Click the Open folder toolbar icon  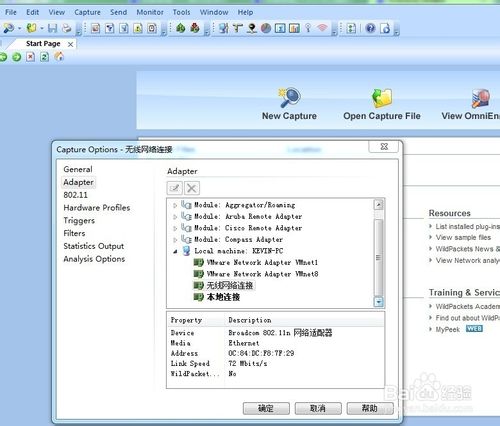[32, 28]
